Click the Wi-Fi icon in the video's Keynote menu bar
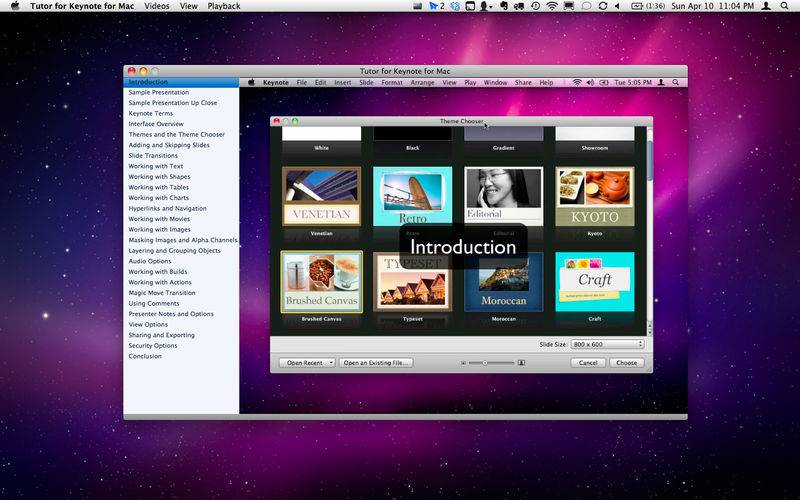The width and height of the screenshot is (800, 500). click(x=577, y=82)
